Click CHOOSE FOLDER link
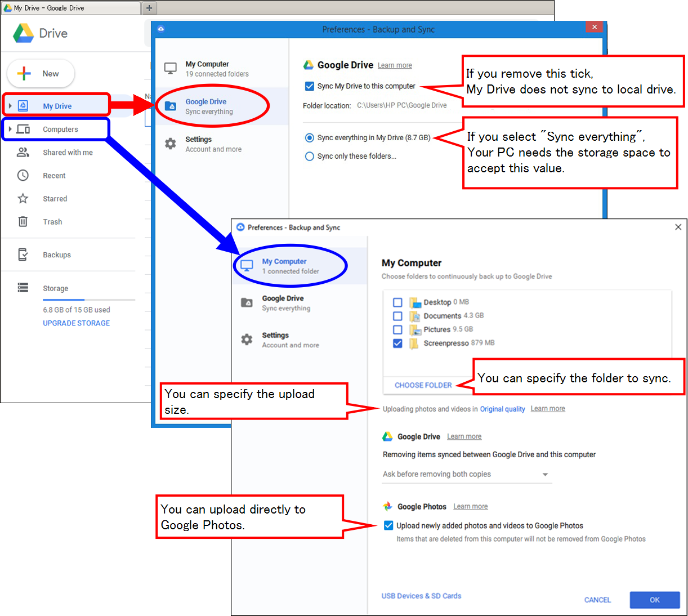The image size is (688, 616). (x=423, y=385)
